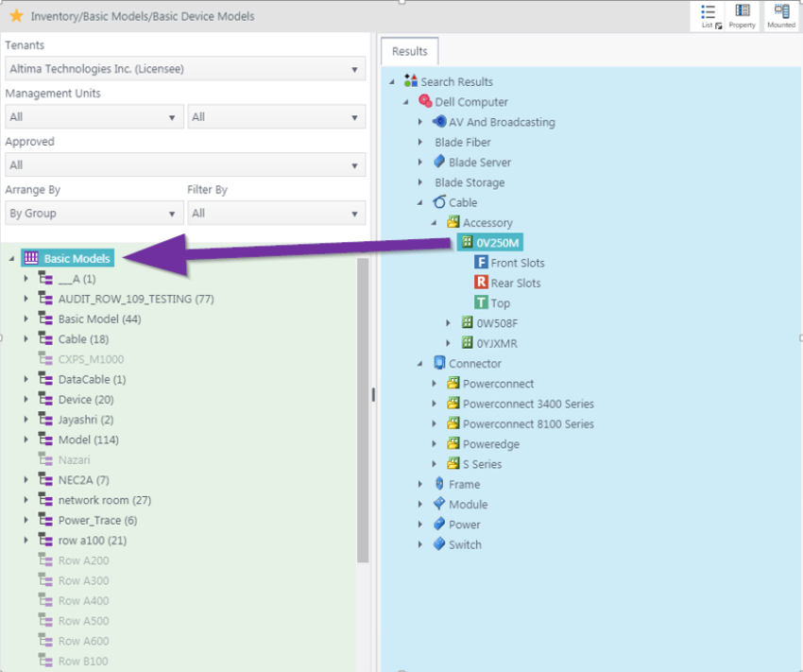The width and height of the screenshot is (803, 672).
Task: Select the Device (20) group
Action: (86, 399)
